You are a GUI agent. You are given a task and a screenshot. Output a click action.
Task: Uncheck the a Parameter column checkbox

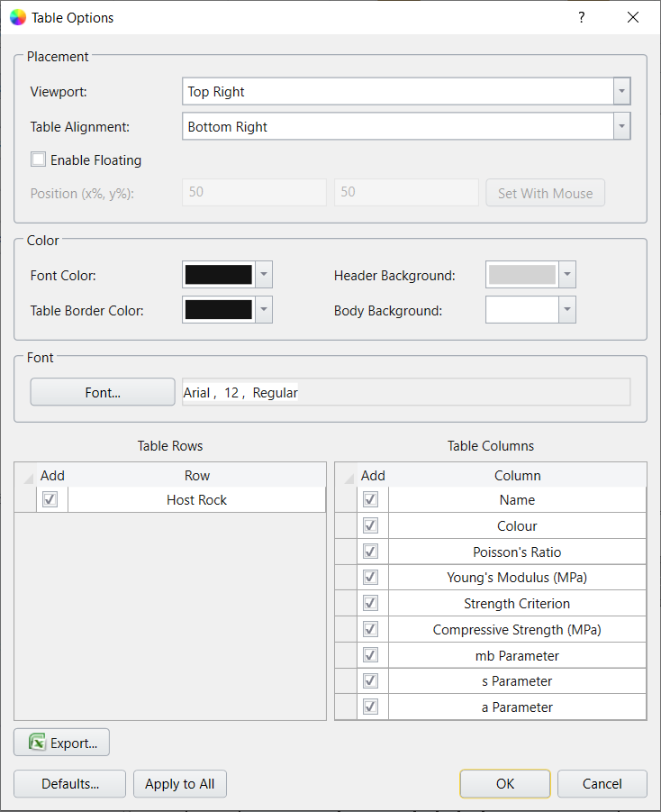point(370,707)
